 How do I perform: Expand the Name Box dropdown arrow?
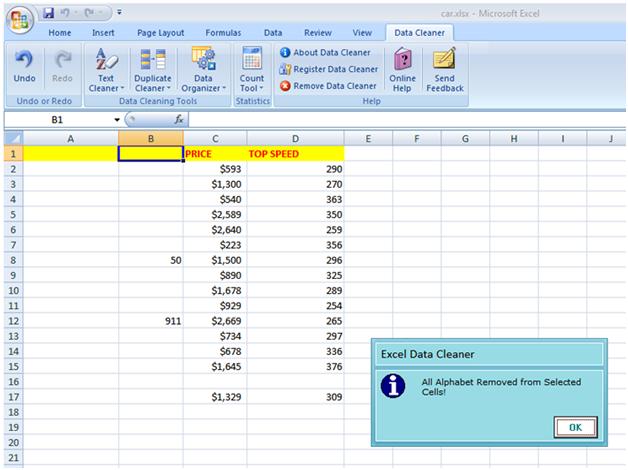(117, 120)
